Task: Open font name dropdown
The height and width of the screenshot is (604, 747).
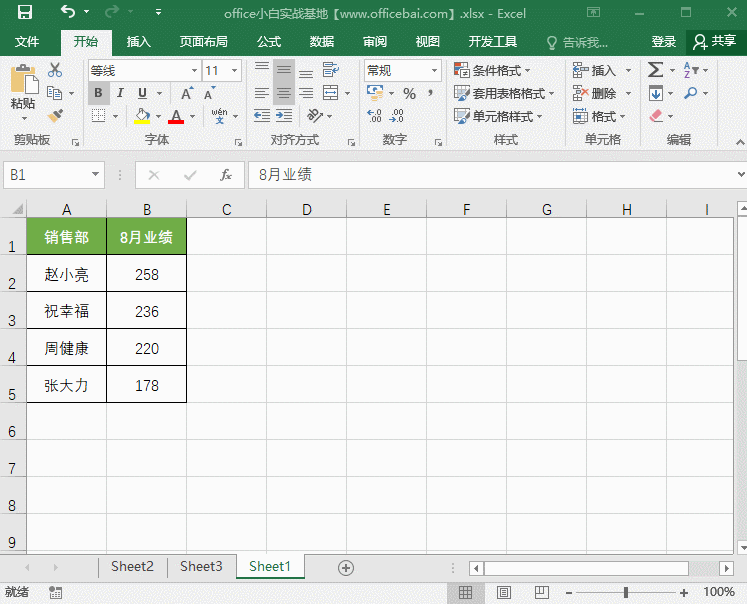Action: (x=194, y=70)
